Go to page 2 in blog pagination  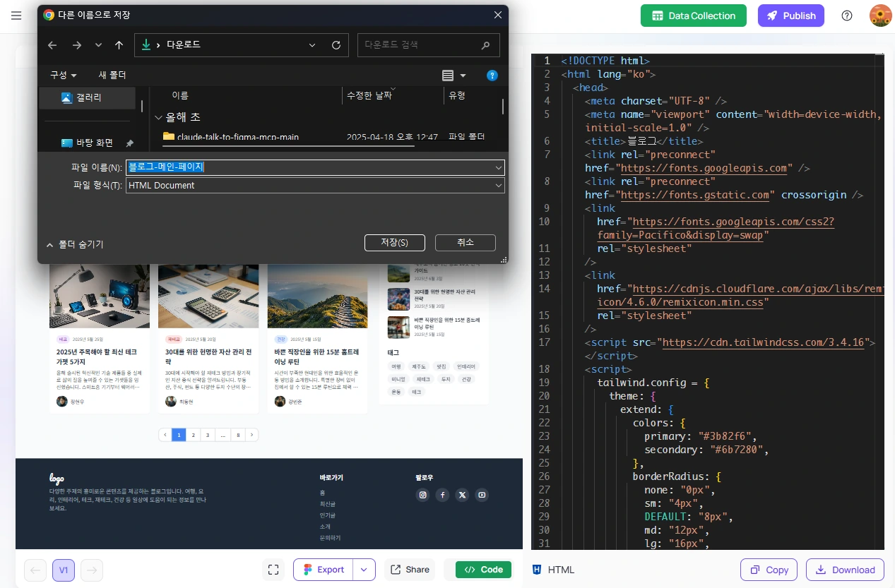coord(194,435)
